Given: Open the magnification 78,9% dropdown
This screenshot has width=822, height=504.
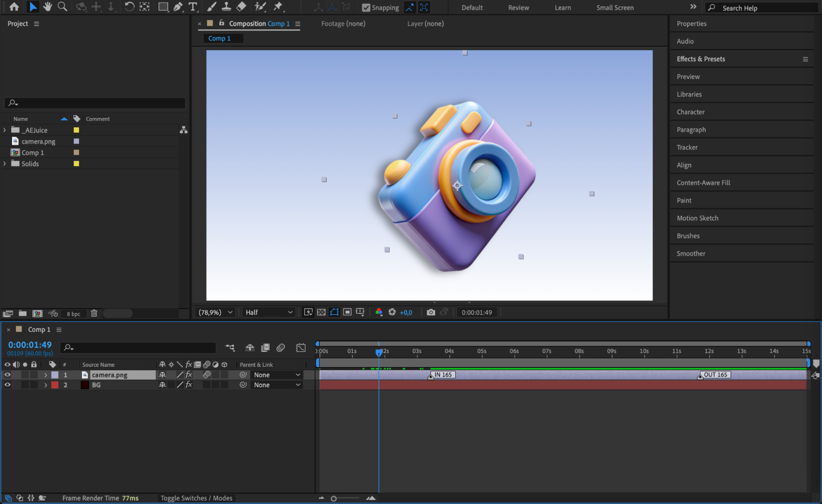Looking at the screenshot, I should 216,312.
